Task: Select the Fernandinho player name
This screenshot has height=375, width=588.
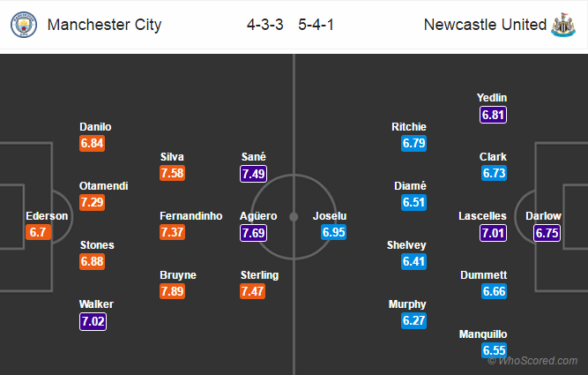Action: [x=191, y=216]
